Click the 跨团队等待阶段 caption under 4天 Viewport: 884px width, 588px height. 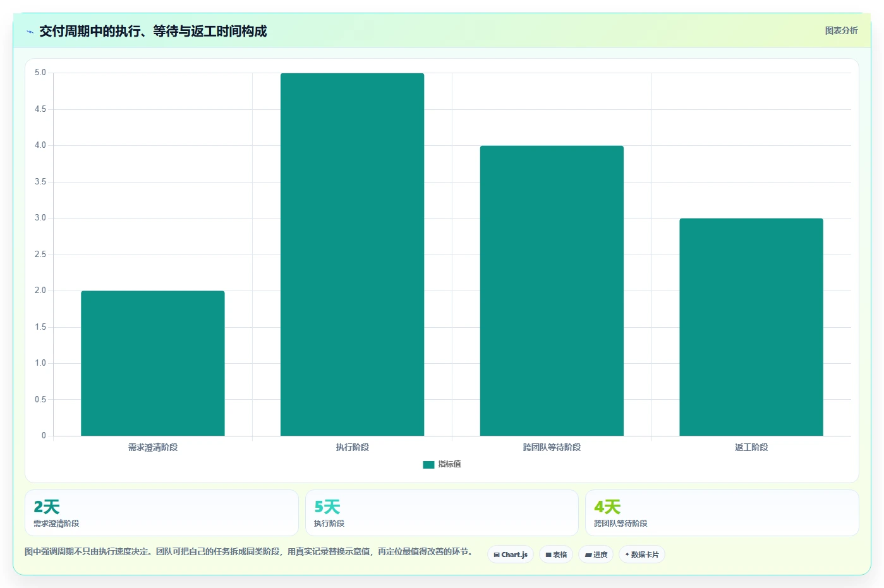[621, 524]
